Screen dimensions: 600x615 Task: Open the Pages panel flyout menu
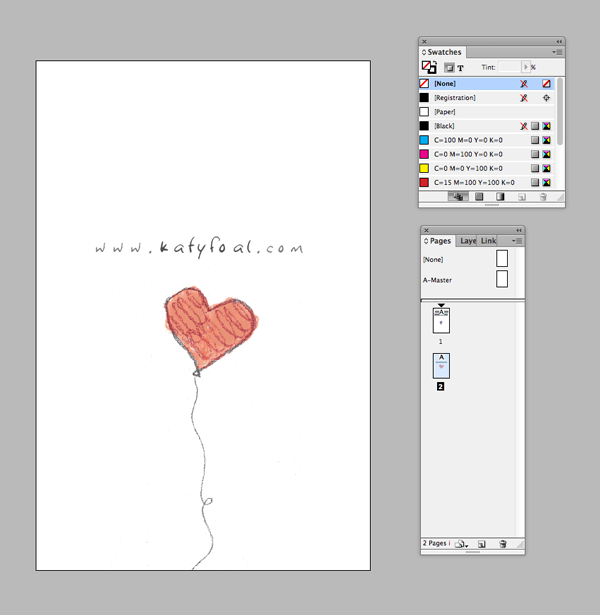(517, 241)
